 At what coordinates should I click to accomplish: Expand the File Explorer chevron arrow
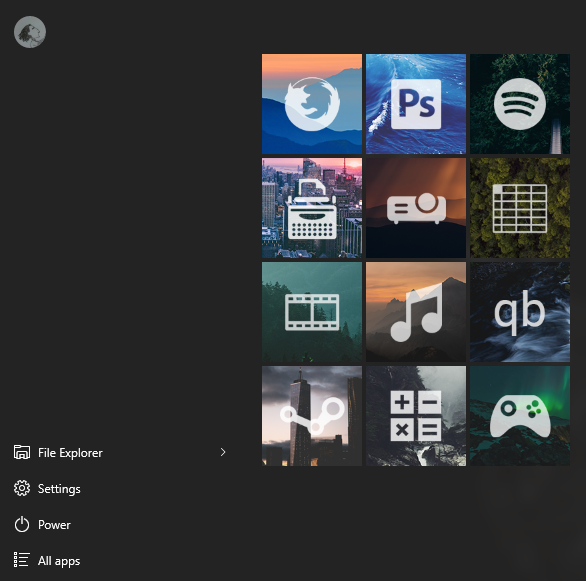tap(223, 452)
